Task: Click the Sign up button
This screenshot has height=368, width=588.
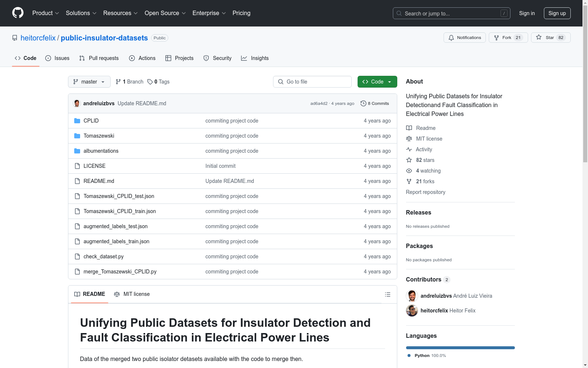Action: (x=557, y=13)
